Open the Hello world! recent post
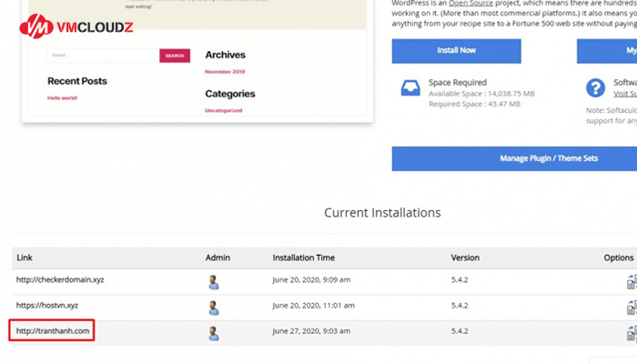Image resolution: width=637 pixels, height=364 pixels. click(x=62, y=97)
